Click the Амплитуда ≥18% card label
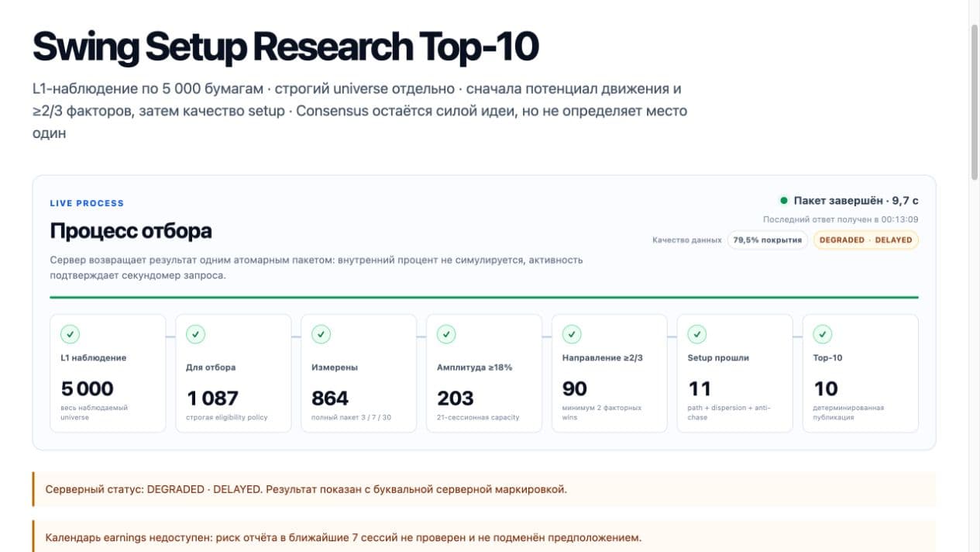This screenshot has width=980, height=552. click(x=474, y=367)
